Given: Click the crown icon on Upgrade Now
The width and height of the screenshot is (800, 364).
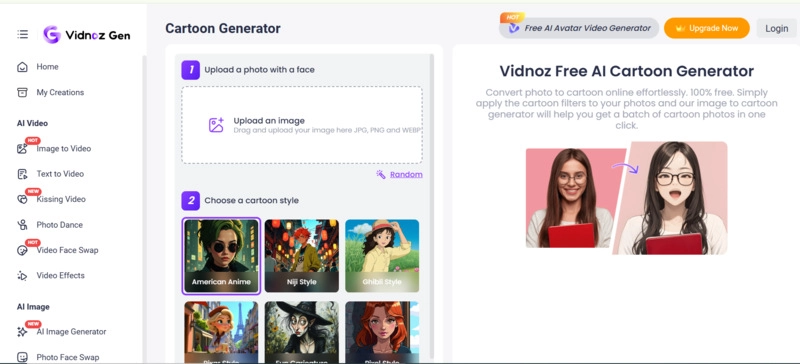Looking at the screenshot, I should pyautogui.click(x=680, y=29).
